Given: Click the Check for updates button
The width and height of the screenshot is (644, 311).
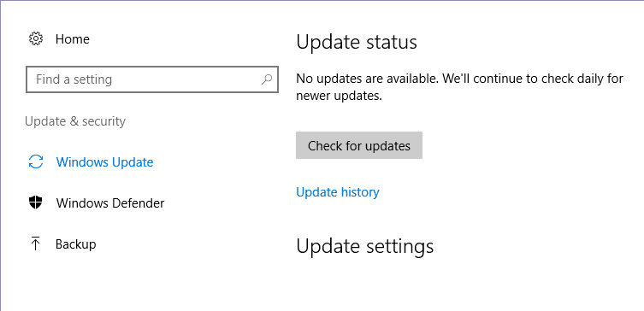Looking at the screenshot, I should (359, 145).
